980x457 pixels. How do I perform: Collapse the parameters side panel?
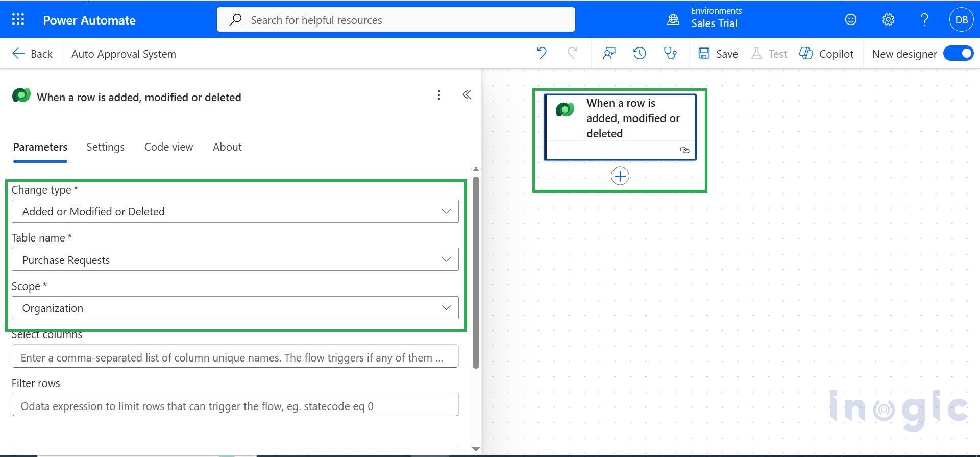tap(467, 95)
